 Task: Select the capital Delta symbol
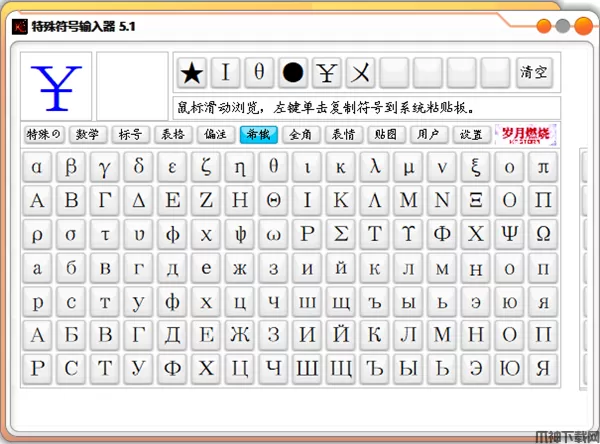click(x=139, y=200)
